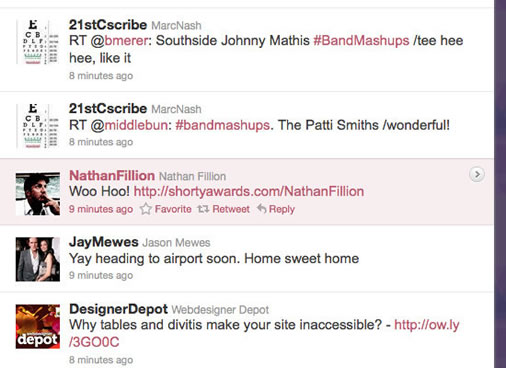Open DesignerDepot username link

click(x=118, y=309)
